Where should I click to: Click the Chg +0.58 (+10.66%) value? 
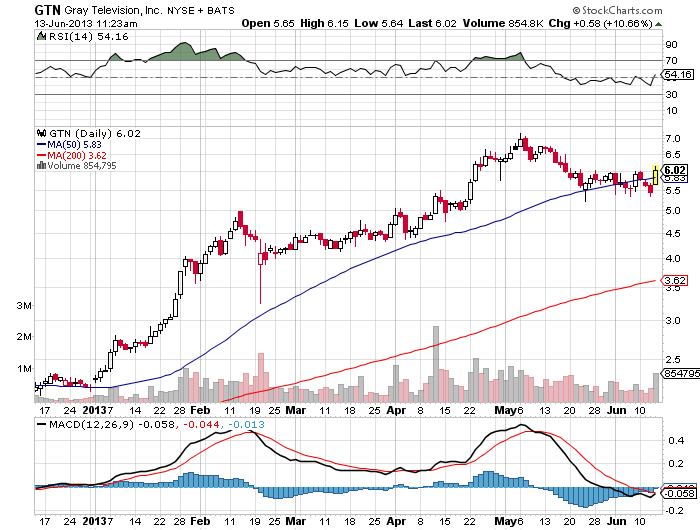pos(600,23)
